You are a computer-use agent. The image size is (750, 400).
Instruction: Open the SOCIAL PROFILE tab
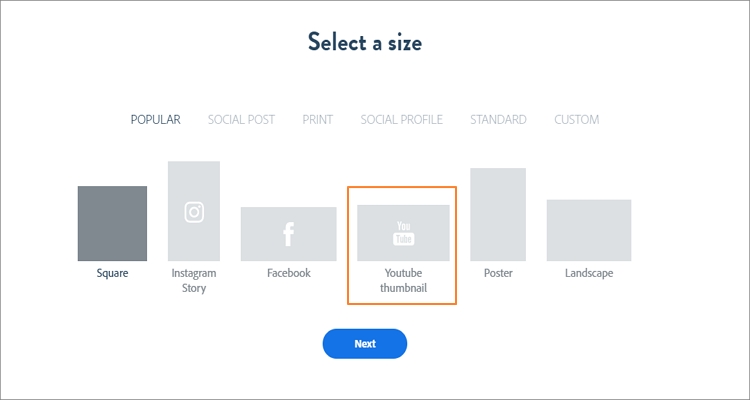[x=402, y=120]
